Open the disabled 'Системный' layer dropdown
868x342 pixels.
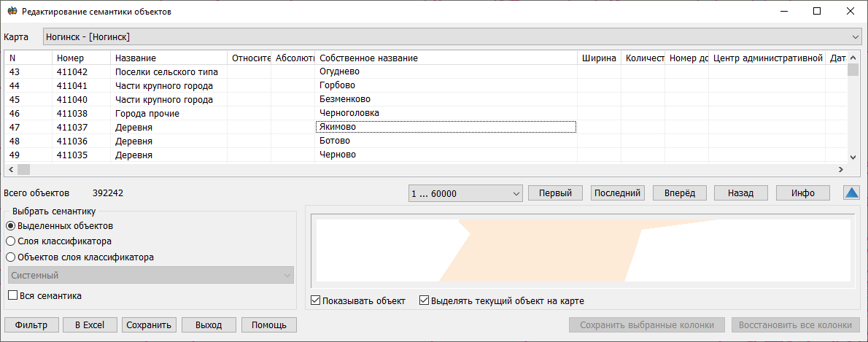tap(151, 276)
